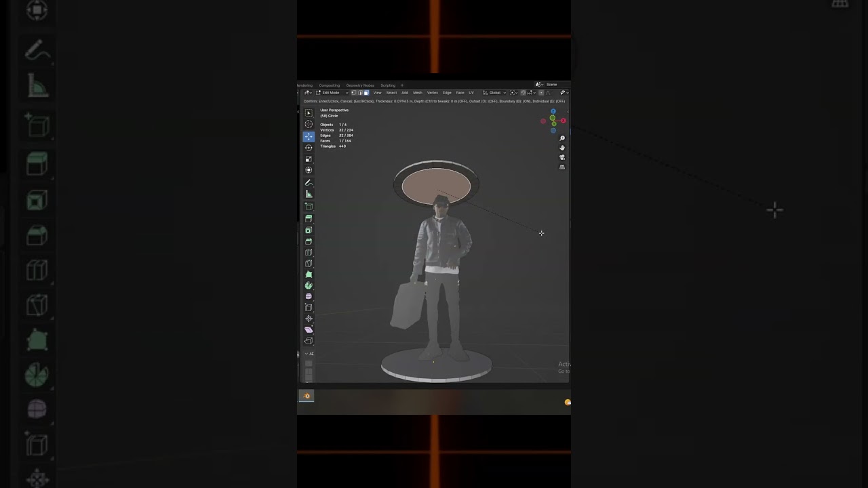Switch to the Scripting workspace tab
This screenshot has width=868, height=488.
[388, 85]
